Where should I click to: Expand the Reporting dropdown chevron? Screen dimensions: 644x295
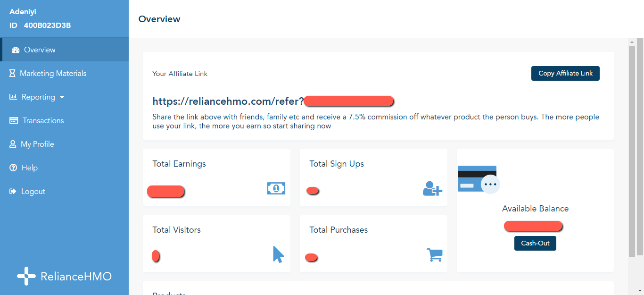coord(61,97)
